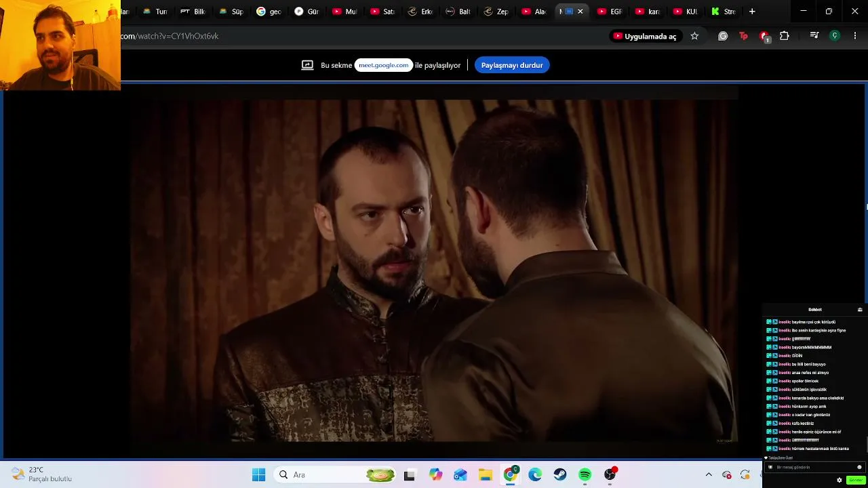
Task: Switch to the 'Turi' tab
Action: pyautogui.click(x=155, y=12)
